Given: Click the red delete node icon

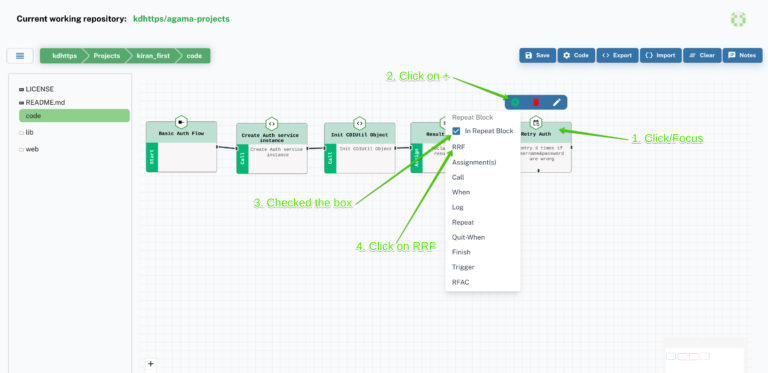Looking at the screenshot, I should 536,102.
